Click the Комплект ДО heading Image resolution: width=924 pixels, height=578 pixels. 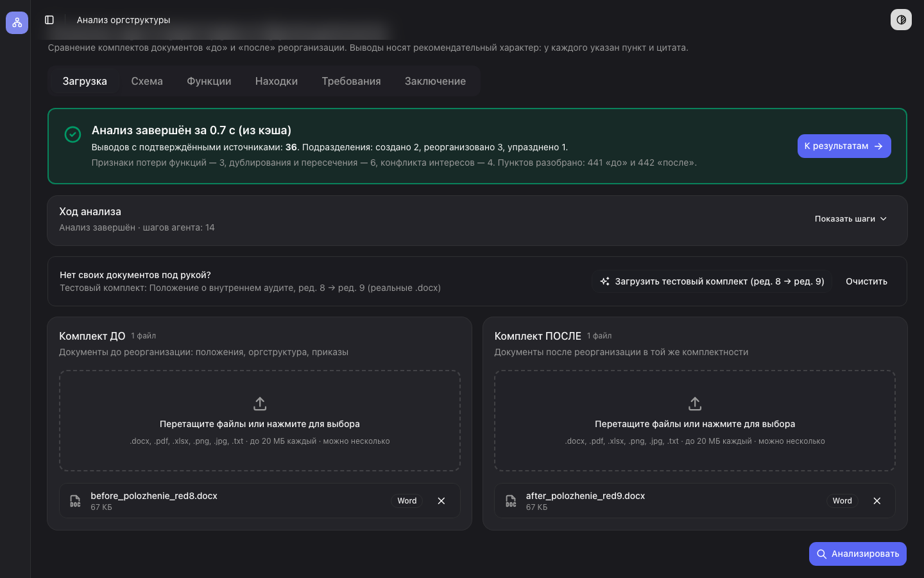point(92,336)
